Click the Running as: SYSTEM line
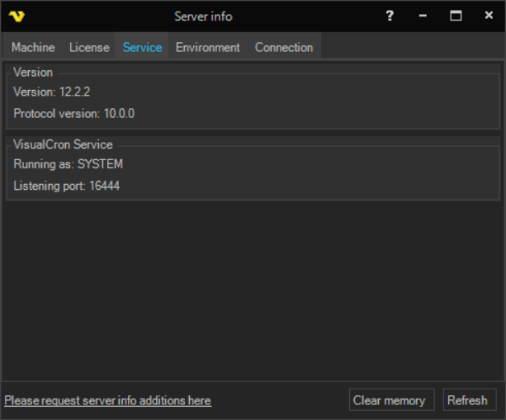The image size is (506, 420). (68, 164)
